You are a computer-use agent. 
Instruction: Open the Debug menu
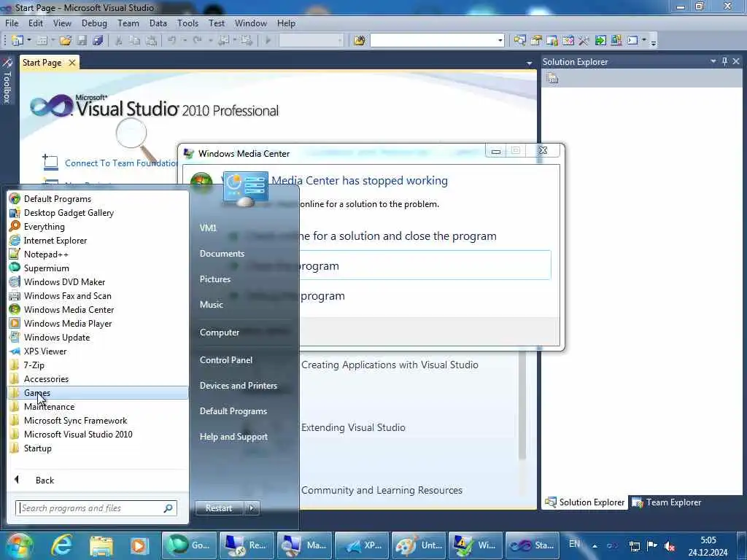(94, 23)
